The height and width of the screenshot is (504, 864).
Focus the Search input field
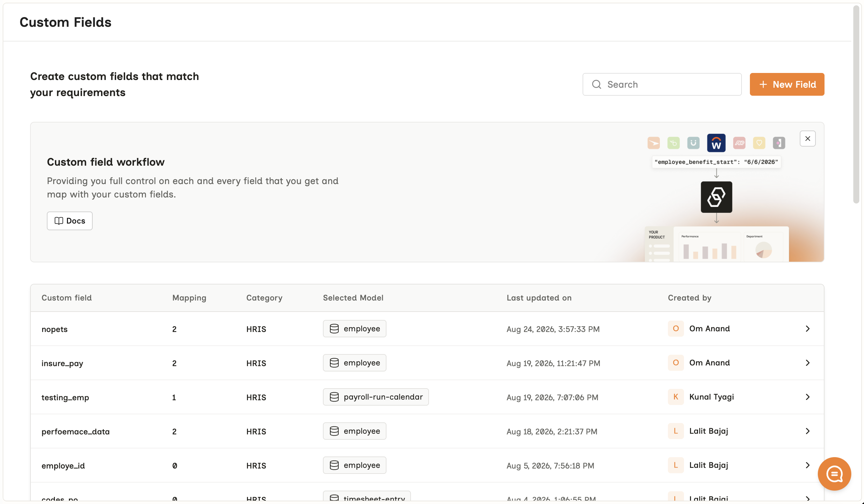point(662,84)
